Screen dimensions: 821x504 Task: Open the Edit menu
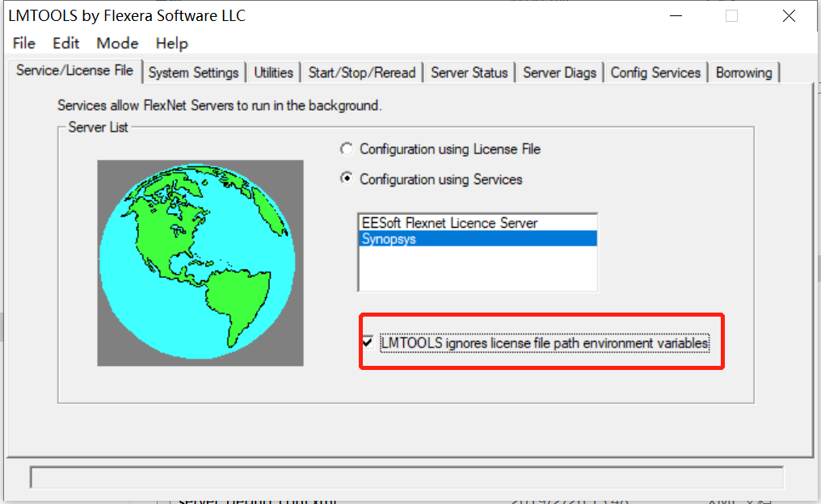coord(66,44)
